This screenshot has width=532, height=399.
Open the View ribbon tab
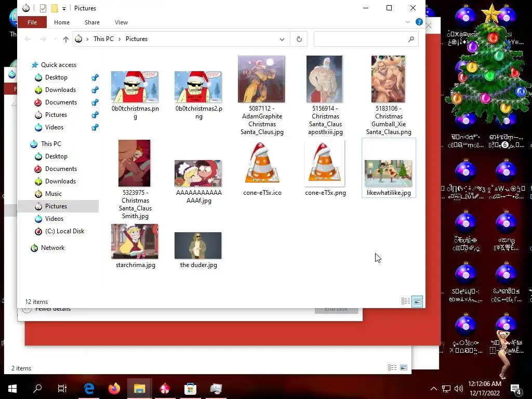(x=121, y=22)
